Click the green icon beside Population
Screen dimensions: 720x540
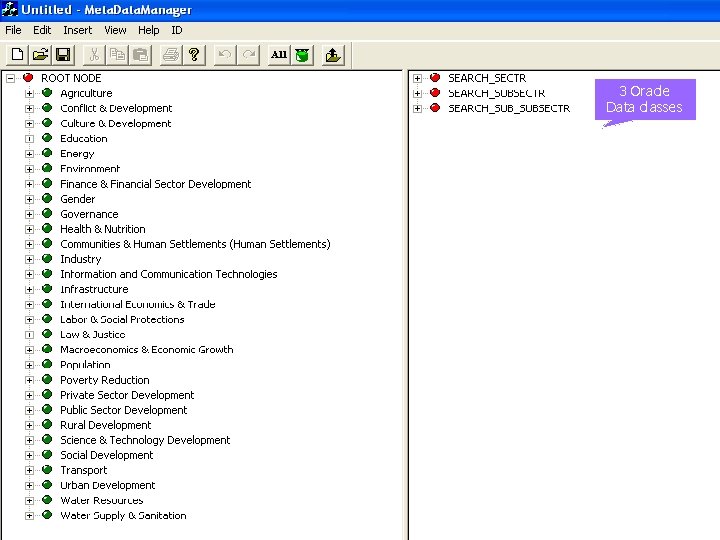pos(47,364)
